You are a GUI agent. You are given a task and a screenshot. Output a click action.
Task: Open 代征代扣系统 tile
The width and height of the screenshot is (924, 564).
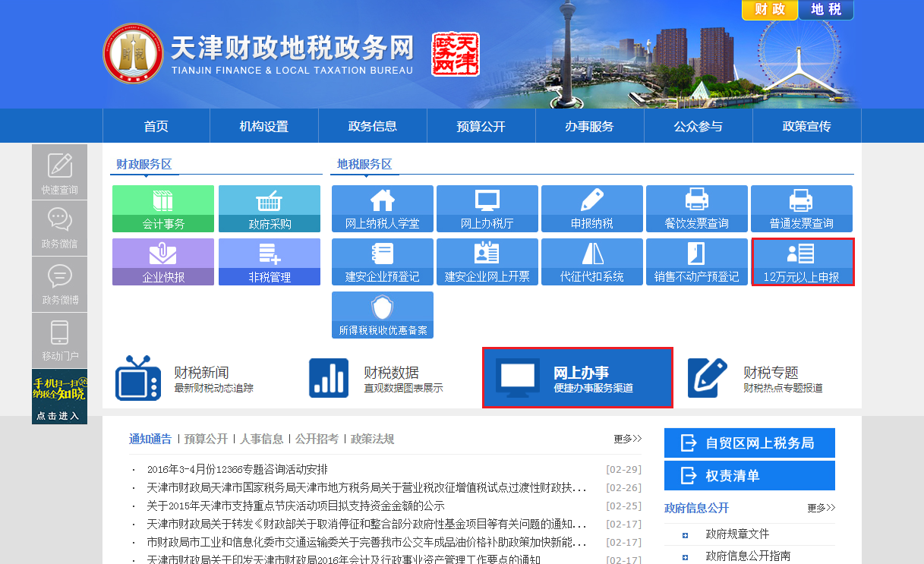point(592,262)
